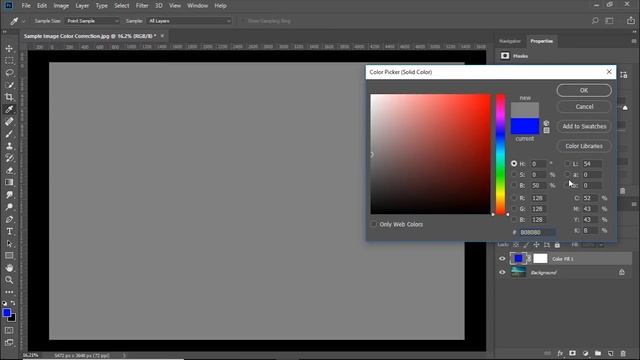Switch to the Navigator tab
The image size is (640, 360).
(510, 41)
